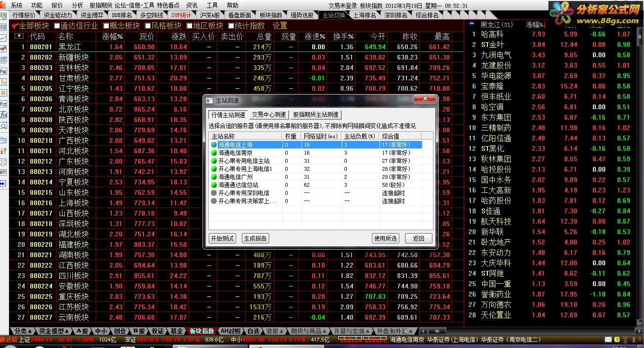Screen dimensions: 644x348
Task: Open the 系统 menu
Action: click(16, 5)
